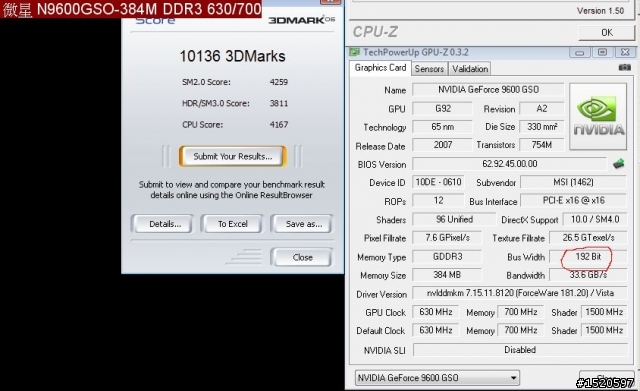This screenshot has width=640, height=391.
Task: Click the Revision A2 value
Action: [542, 109]
